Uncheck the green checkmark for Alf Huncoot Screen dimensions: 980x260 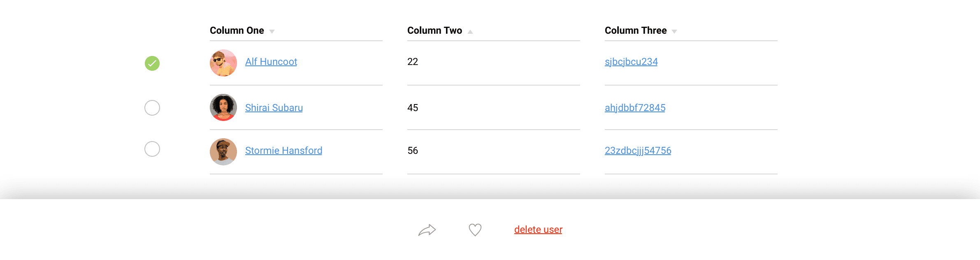[x=152, y=63]
